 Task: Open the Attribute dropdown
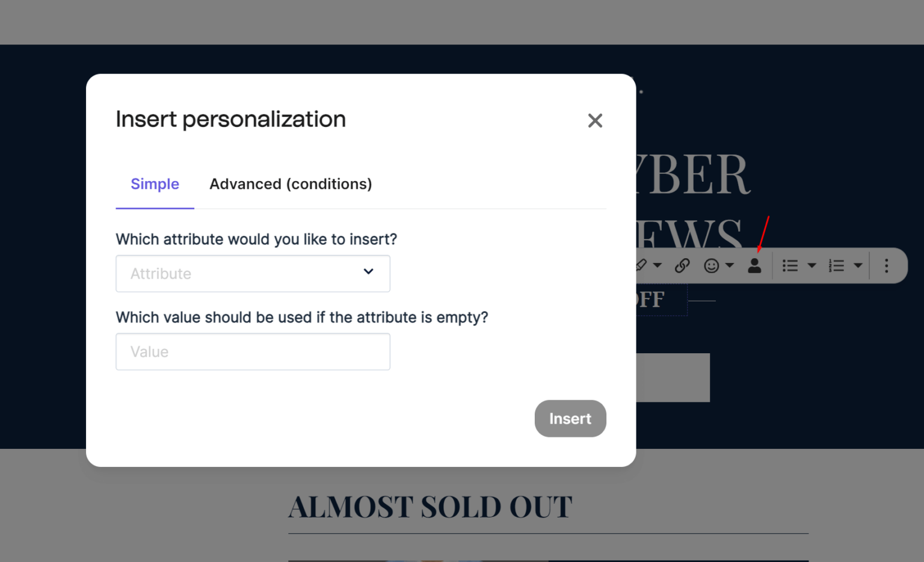(368, 271)
